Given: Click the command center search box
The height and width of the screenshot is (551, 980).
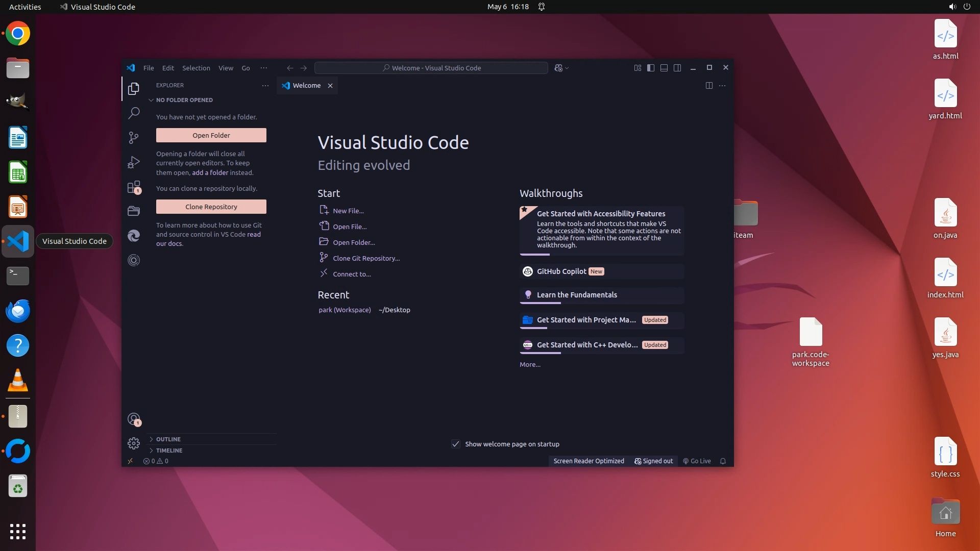Looking at the screenshot, I should pyautogui.click(x=431, y=68).
